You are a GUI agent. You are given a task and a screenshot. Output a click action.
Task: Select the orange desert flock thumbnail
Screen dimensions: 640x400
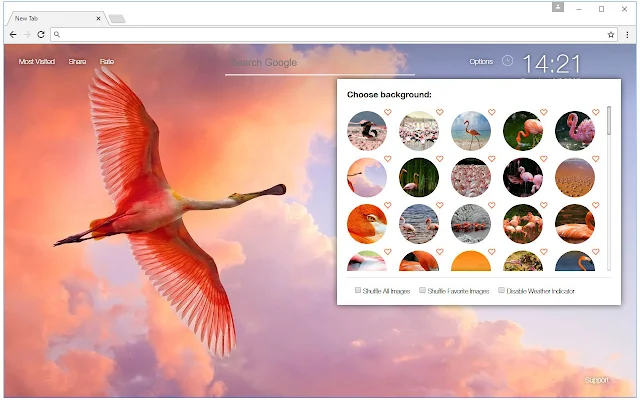coord(575,178)
